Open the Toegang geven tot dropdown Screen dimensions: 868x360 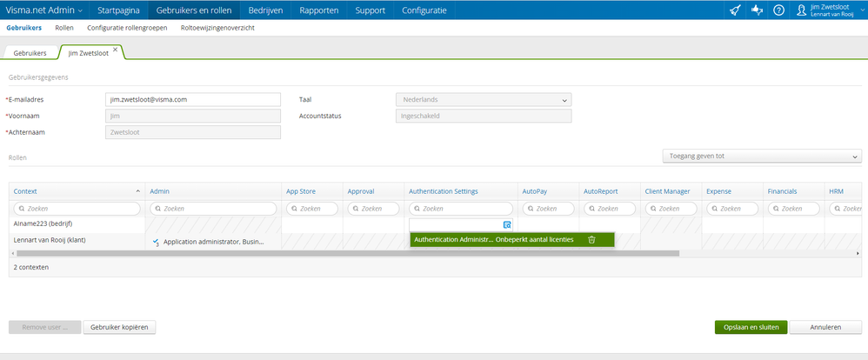pyautogui.click(x=762, y=157)
